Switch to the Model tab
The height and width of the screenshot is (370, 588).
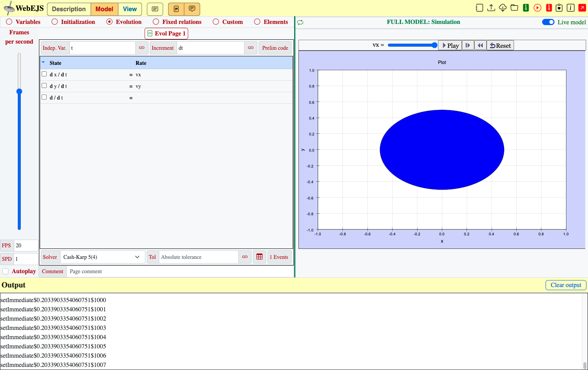pyautogui.click(x=104, y=9)
